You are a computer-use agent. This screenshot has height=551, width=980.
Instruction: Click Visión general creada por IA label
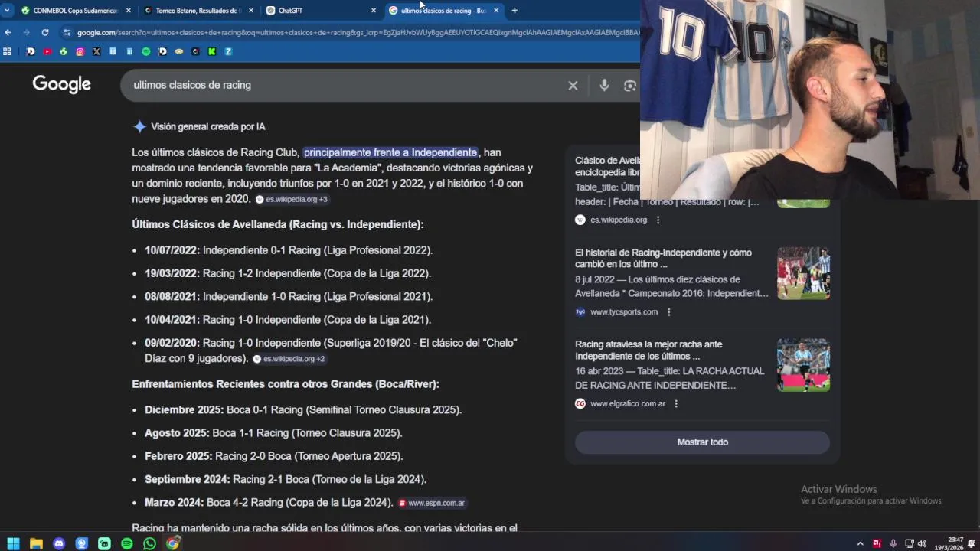(208, 126)
